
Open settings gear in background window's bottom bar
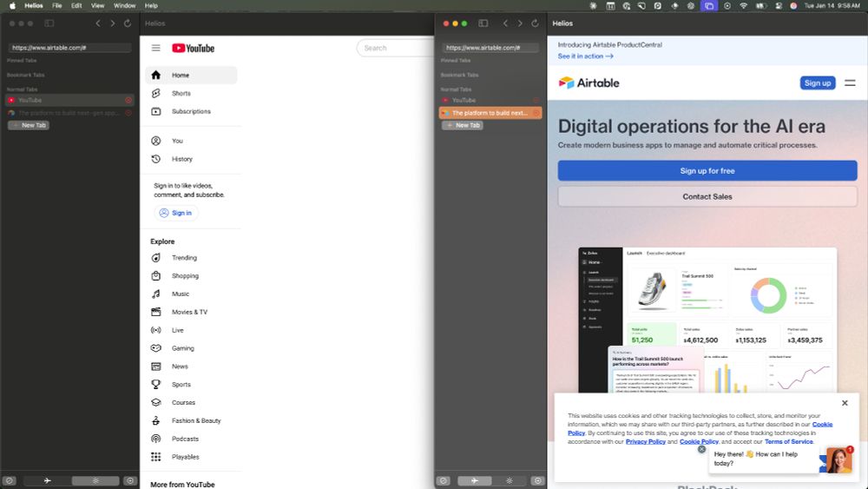point(130,480)
